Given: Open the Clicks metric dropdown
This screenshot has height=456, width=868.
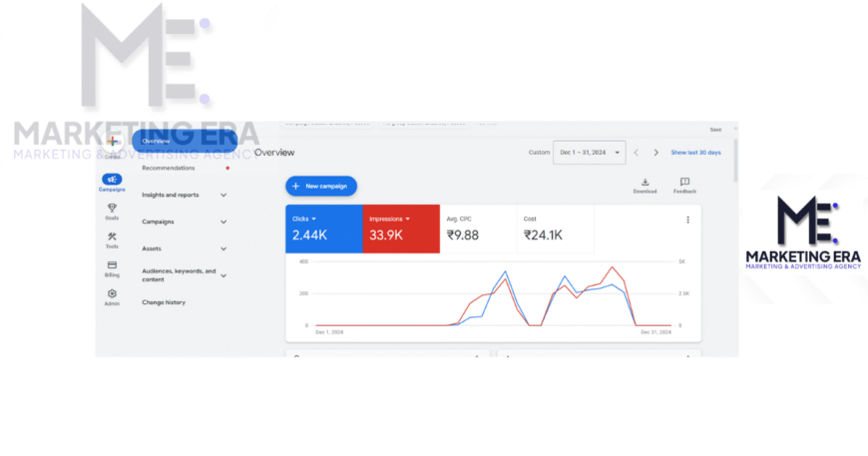Looking at the screenshot, I should click(314, 219).
